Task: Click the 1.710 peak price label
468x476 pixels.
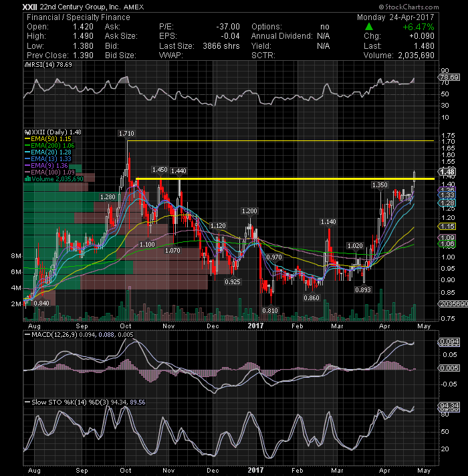Action: pos(126,133)
